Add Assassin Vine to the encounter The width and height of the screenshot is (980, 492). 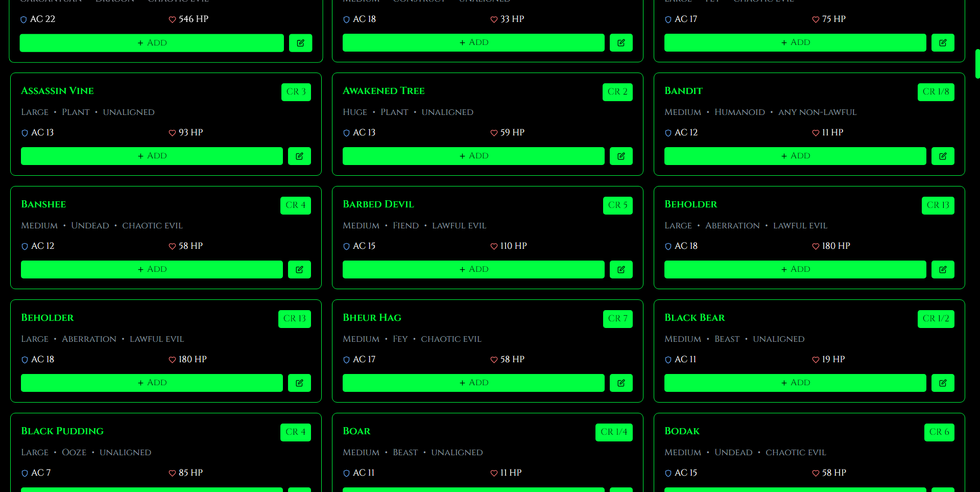tap(152, 156)
